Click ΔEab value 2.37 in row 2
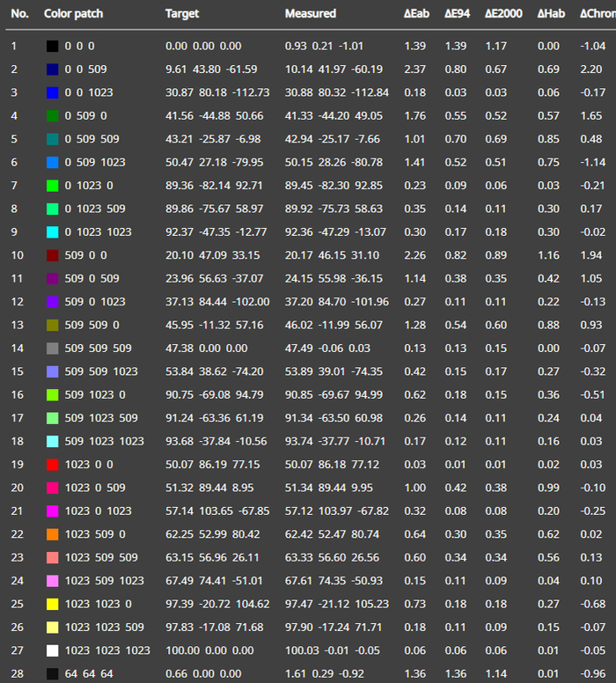Image resolution: width=616 pixels, height=683 pixels. click(414, 70)
